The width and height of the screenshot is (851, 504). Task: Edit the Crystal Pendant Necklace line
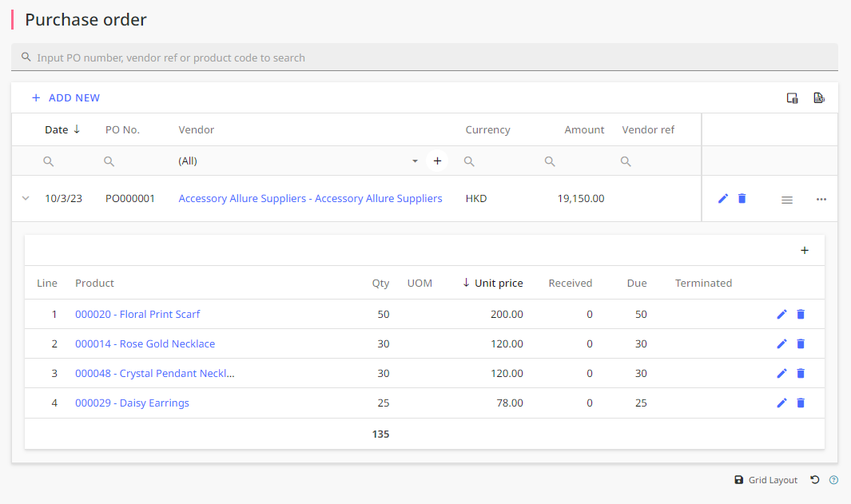tap(781, 373)
